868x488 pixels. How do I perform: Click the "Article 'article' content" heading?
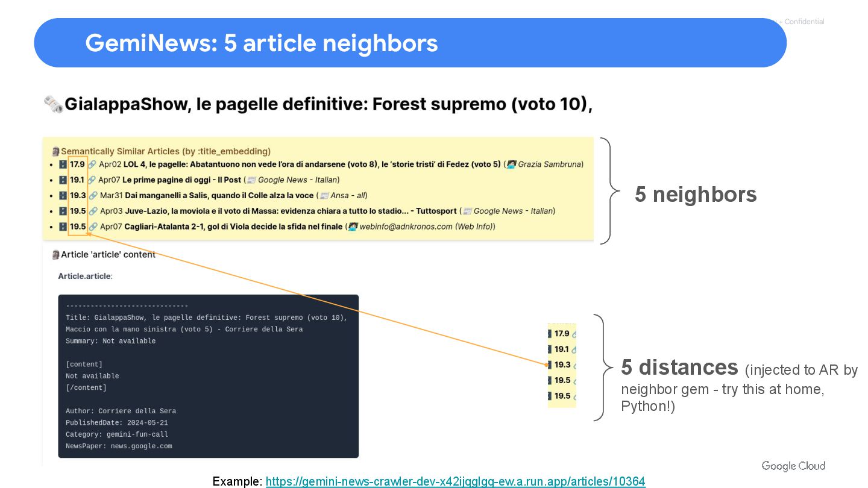[x=108, y=254]
